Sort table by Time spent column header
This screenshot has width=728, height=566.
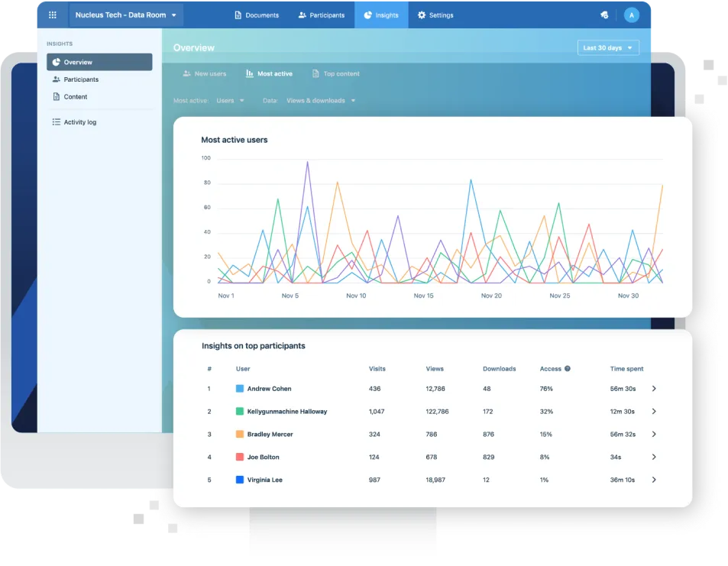click(x=627, y=369)
